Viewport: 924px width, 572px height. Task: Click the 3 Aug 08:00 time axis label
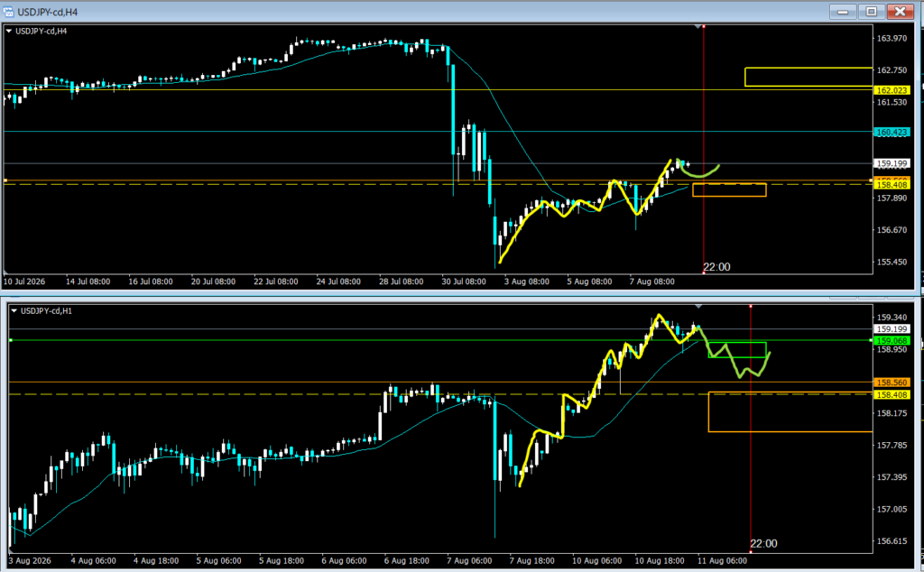(x=527, y=281)
